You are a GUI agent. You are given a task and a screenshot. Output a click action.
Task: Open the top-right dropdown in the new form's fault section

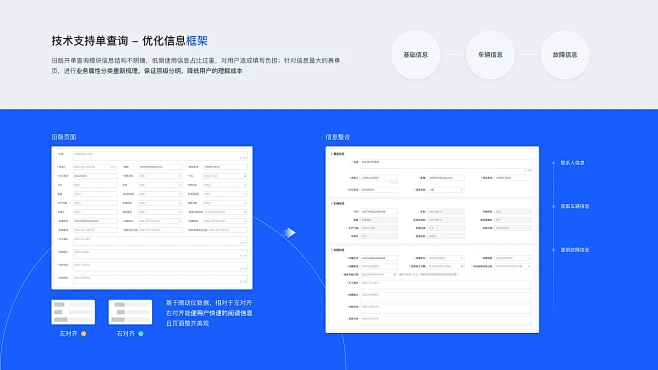coord(513,258)
